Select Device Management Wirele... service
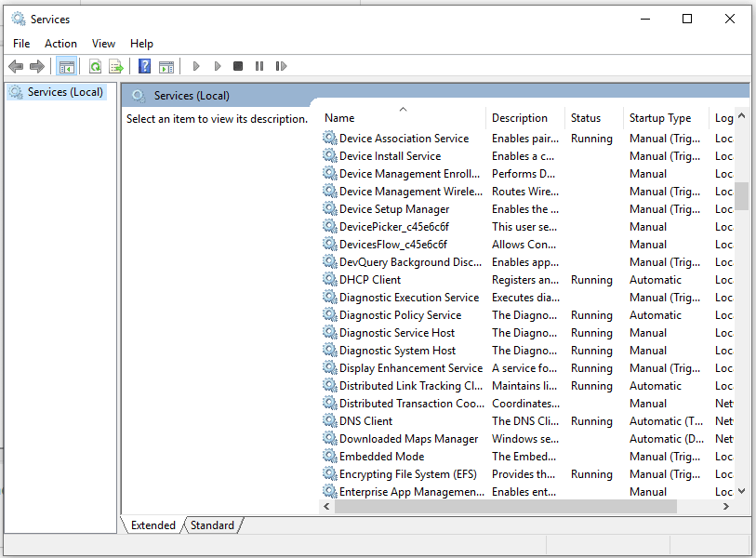This screenshot has height=558, width=756. [410, 191]
